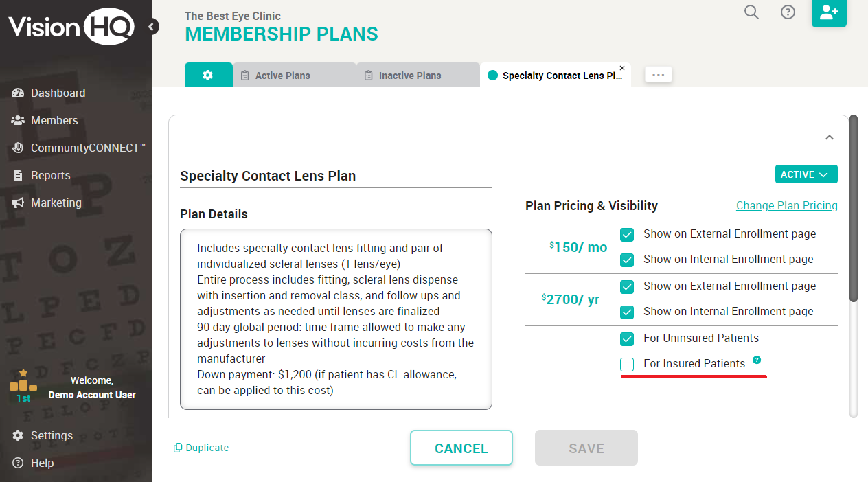Click the add member icon button
This screenshot has width=868, height=482.
[x=829, y=13]
